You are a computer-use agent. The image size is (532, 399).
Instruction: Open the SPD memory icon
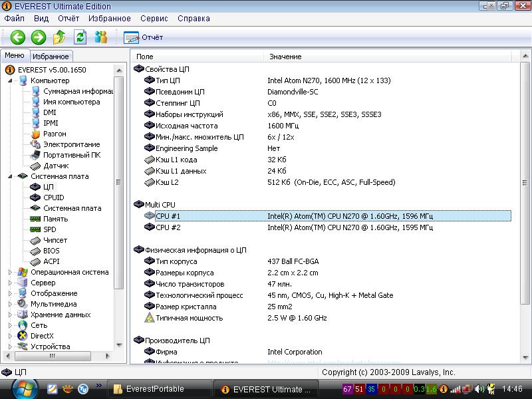(35, 229)
